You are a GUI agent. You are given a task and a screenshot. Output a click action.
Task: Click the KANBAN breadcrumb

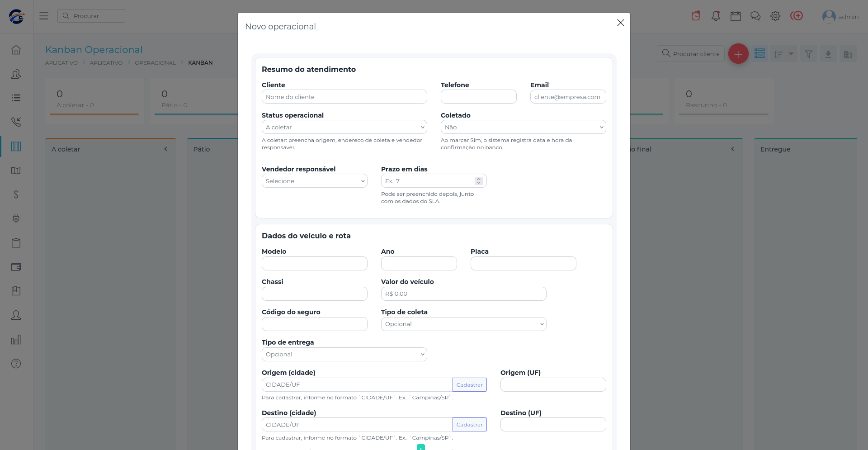[200, 63]
